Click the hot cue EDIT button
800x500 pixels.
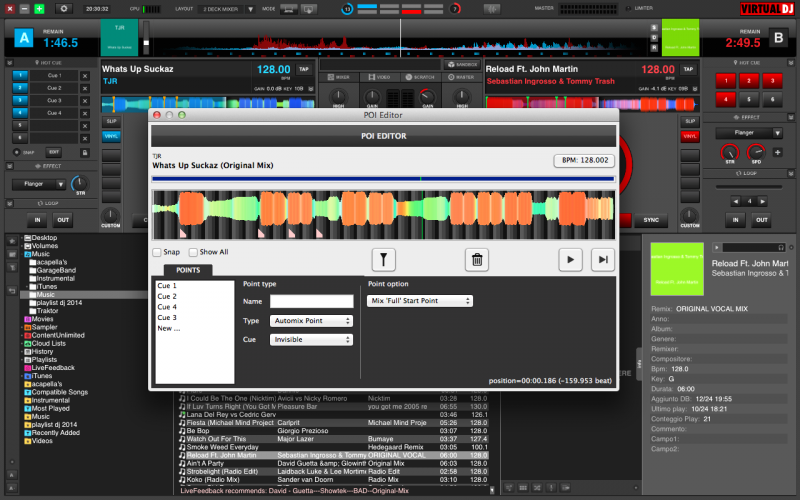[x=54, y=153]
